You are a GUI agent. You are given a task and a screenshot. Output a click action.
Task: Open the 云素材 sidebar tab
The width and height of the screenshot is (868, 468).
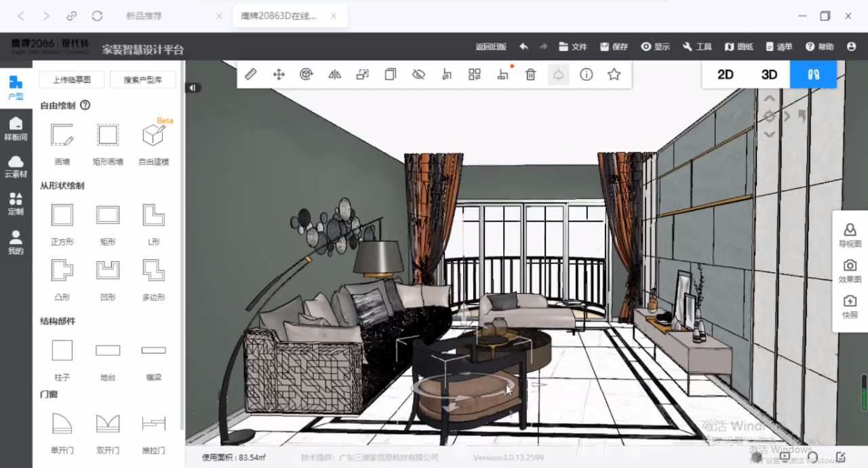point(16,165)
